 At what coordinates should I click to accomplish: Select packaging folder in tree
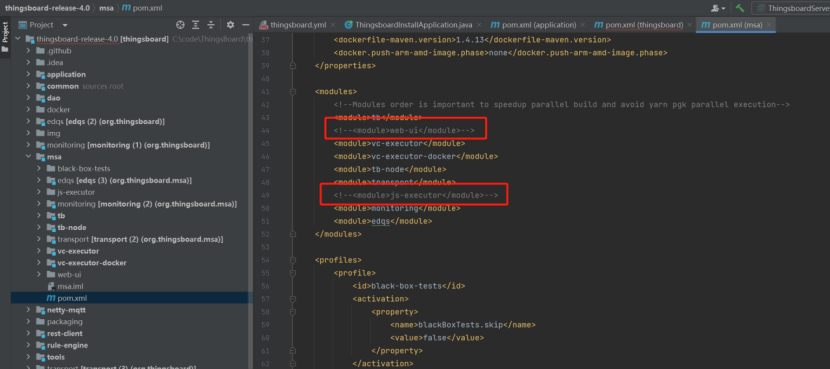coord(65,321)
